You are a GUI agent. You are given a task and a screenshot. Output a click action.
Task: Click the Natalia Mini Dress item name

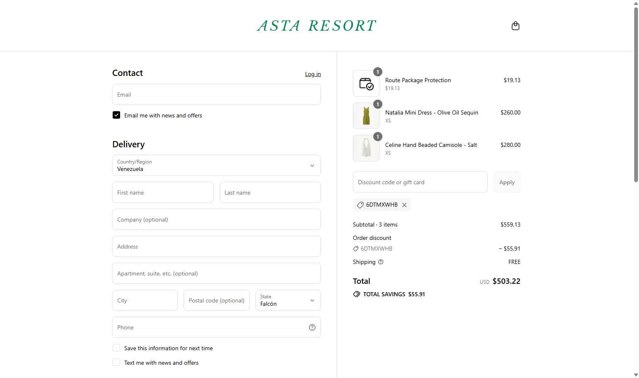(x=432, y=112)
